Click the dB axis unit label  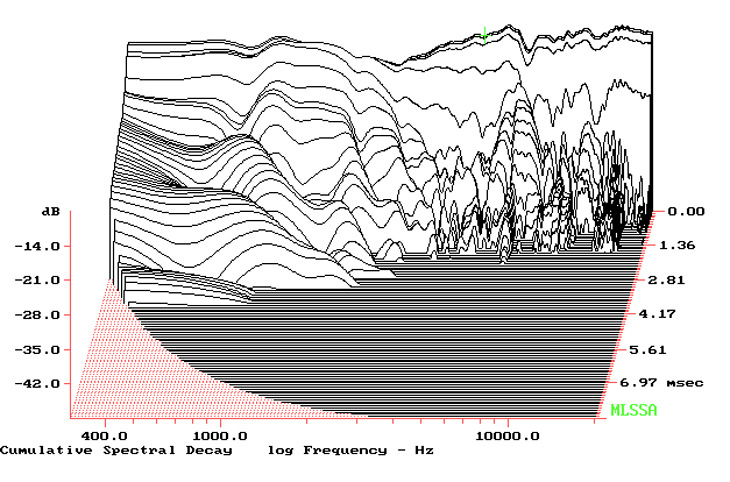point(47,213)
